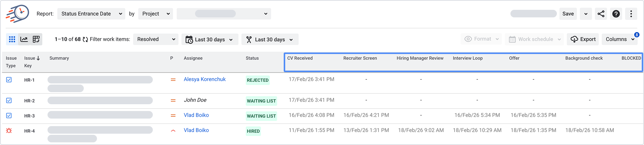The width and height of the screenshot is (644, 145).
Task: Click the HIRED status badge
Action: (x=253, y=131)
